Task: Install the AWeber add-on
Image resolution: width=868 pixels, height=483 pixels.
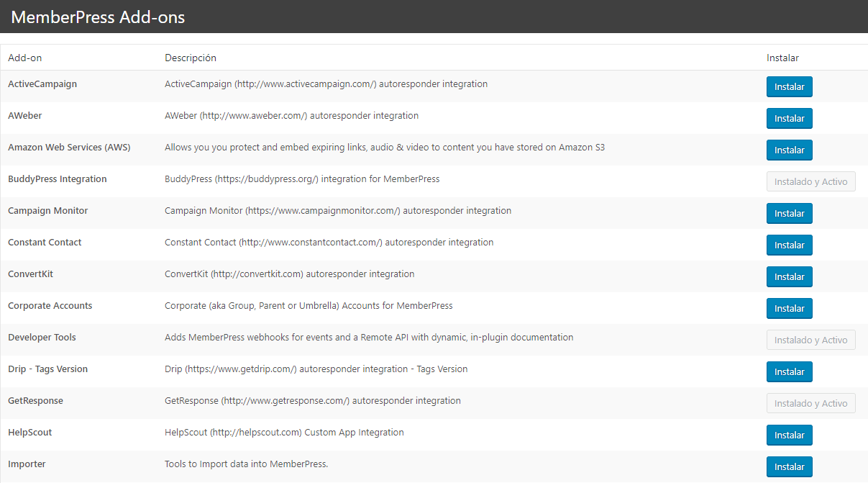Action: click(x=789, y=118)
